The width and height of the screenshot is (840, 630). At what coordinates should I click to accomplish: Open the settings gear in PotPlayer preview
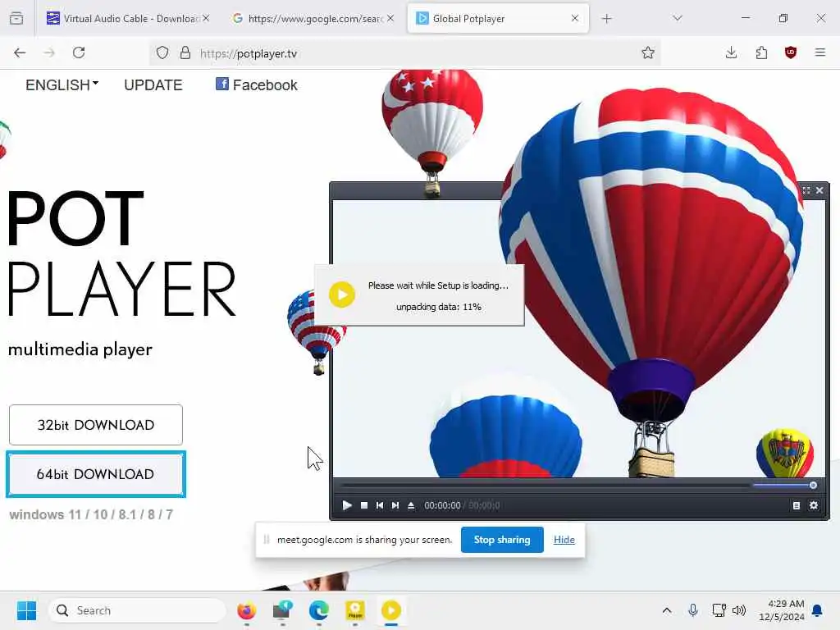click(814, 505)
